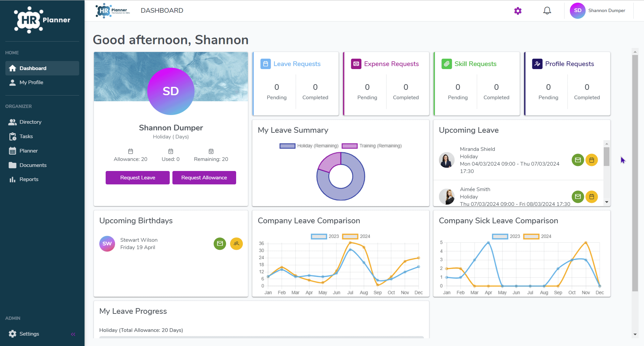
Task: Click the Allowance calendar icon
Action: click(131, 151)
